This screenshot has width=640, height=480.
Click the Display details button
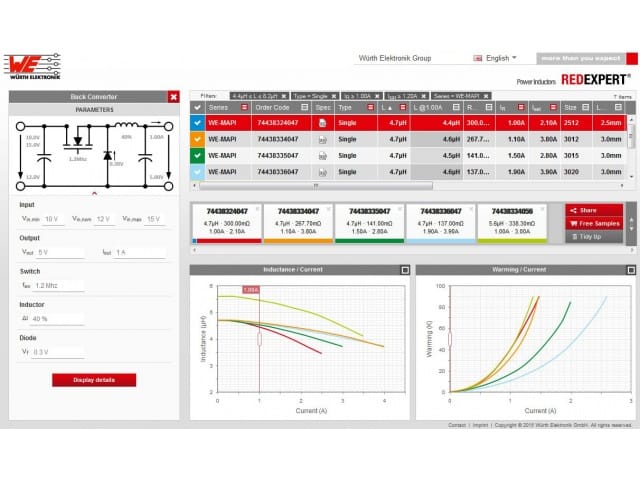[94, 380]
